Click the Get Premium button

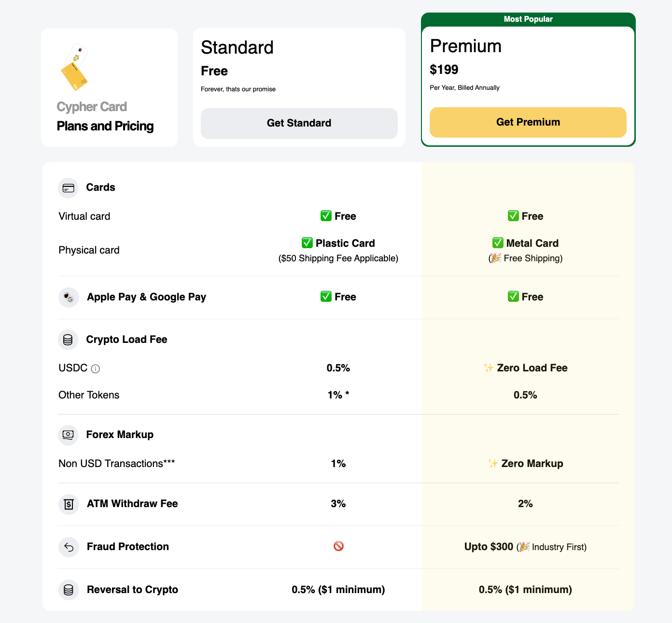(x=528, y=122)
